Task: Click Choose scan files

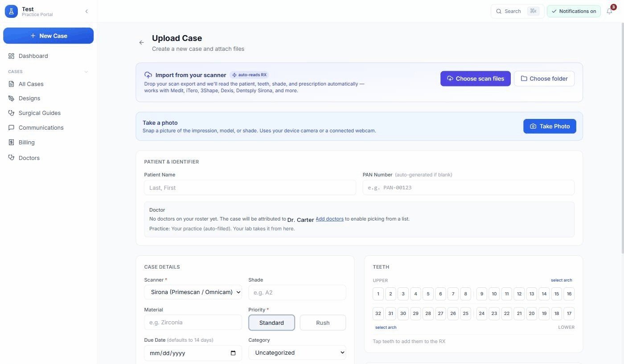Action: (476, 78)
